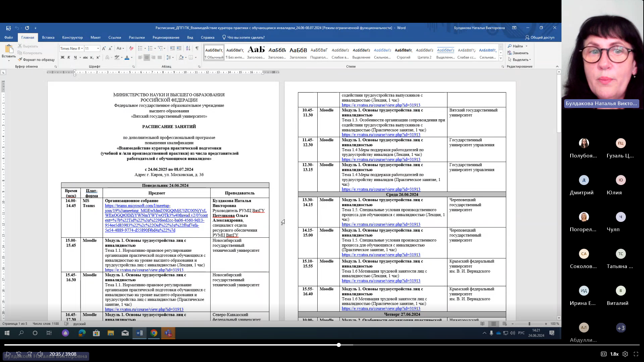The height and width of the screenshot is (362, 644).
Task: Click the 'Что вы хотите сделать?' search field
Action: point(243,38)
